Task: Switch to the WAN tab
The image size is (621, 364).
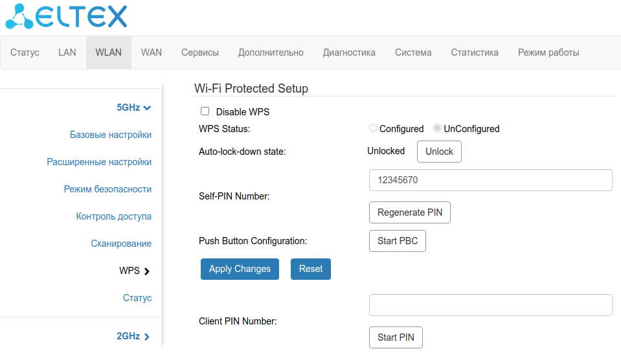Action: (152, 52)
